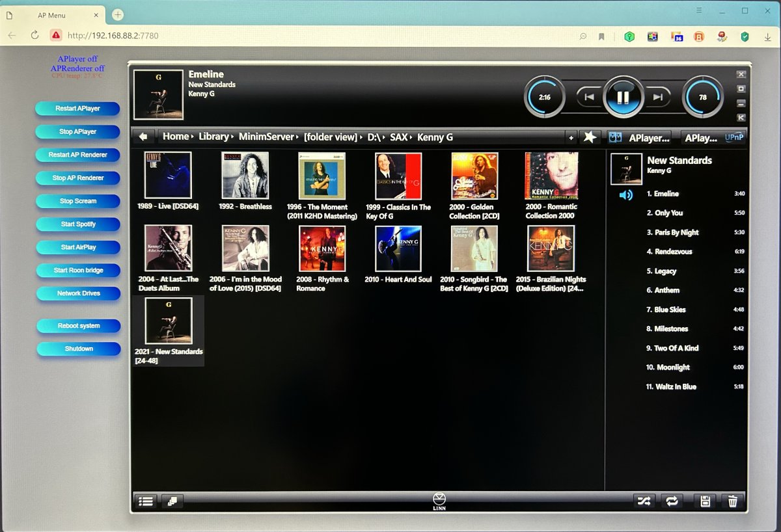The width and height of the screenshot is (781, 532).
Task: Toggle repeat playback icon
Action: click(671, 501)
